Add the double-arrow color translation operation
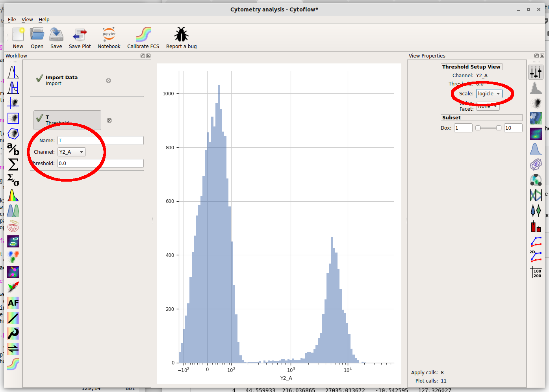 tap(13, 349)
